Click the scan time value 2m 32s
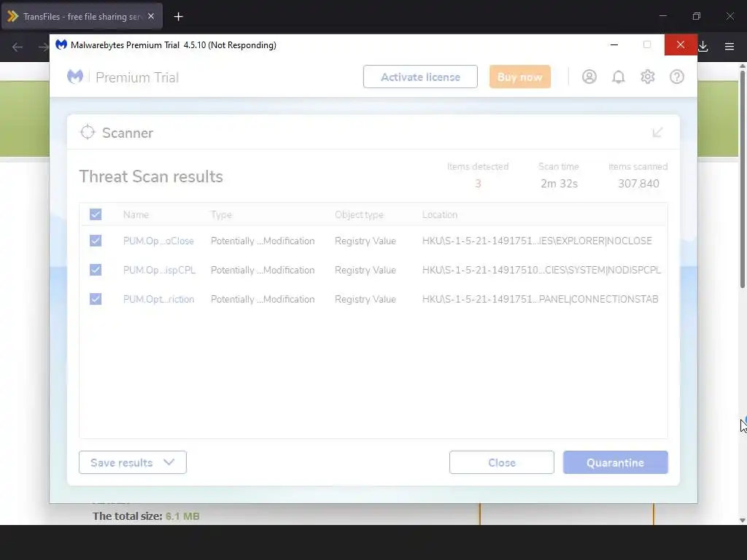Viewport: 747px width, 560px height. tap(559, 184)
